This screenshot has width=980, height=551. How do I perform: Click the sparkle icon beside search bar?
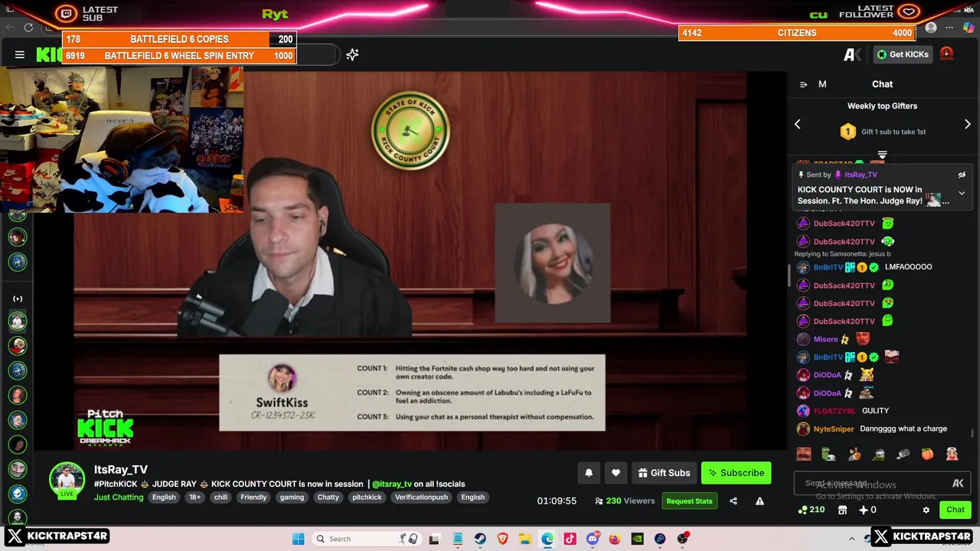[x=352, y=54]
